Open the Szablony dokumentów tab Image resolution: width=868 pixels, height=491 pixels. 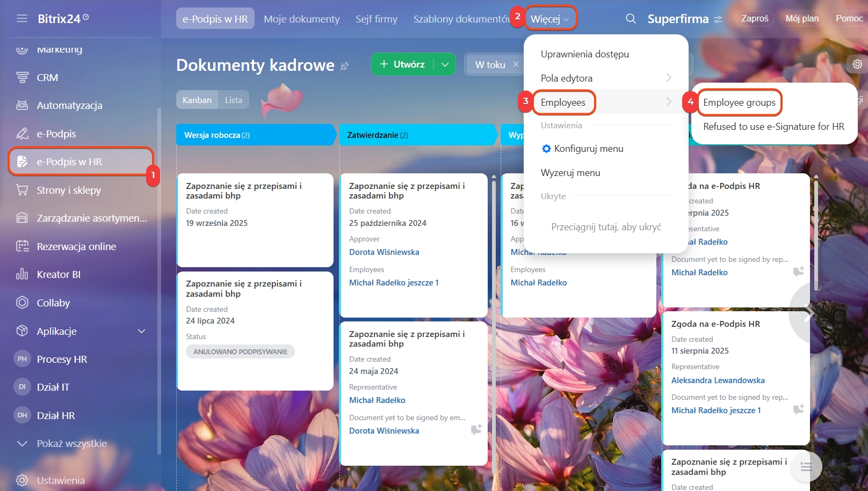[x=461, y=19]
